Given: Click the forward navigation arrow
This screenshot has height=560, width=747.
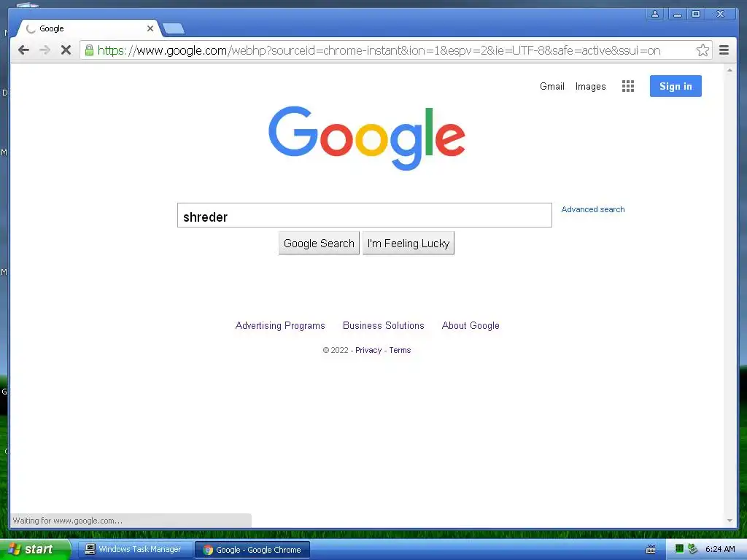Looking at the screenshot, I should (x=44, y=50).
